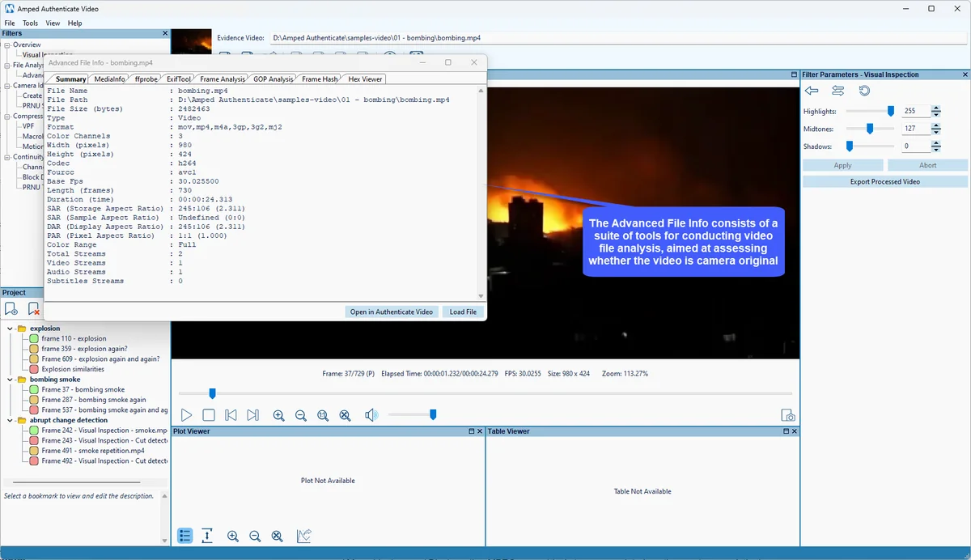Select bookmark frame 110 - explosion
This screenshot has width=971, height=560.
(x=74, y=339)
